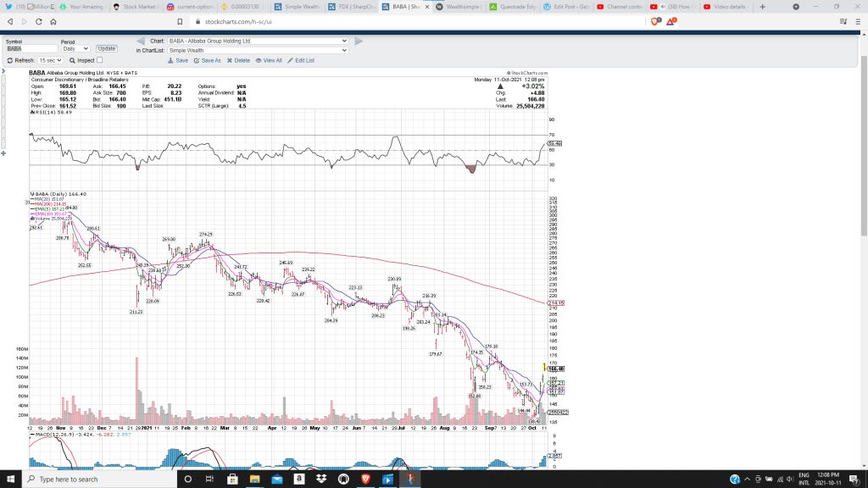Click the Edit List link

pos(301,60)
